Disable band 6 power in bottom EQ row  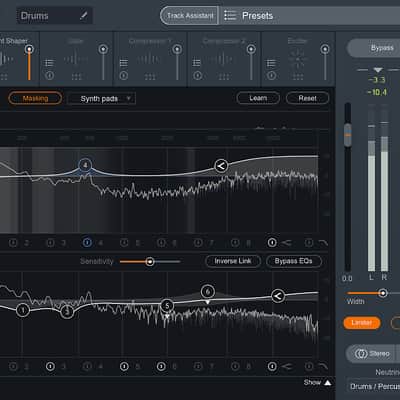point(161,367)
